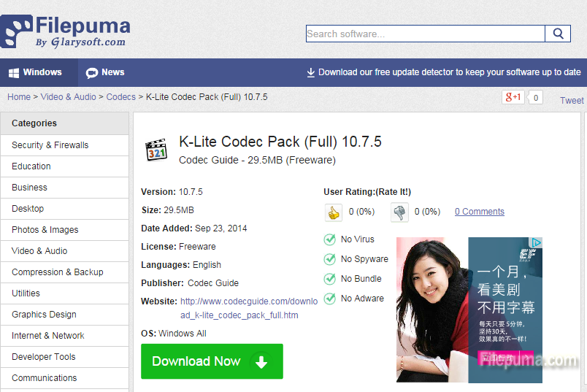Focus the Search software input field

(425, 34)
